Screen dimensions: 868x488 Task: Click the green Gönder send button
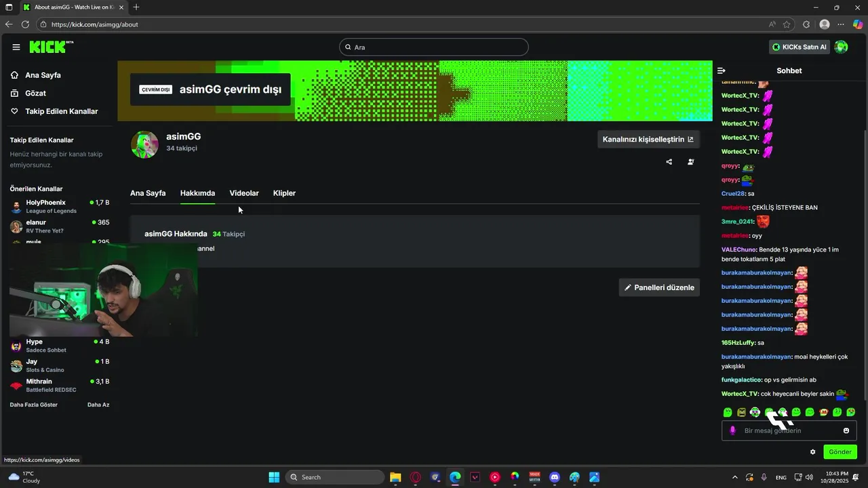(x=840, y=452)
